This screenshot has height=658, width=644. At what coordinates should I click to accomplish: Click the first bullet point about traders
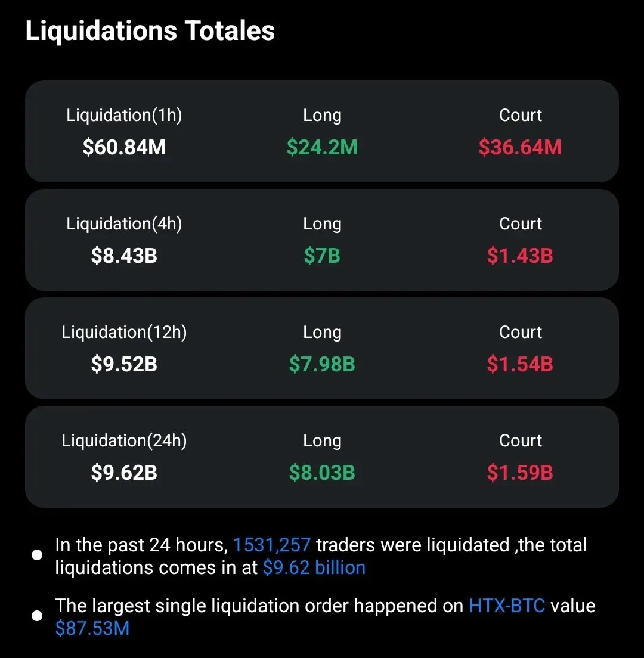point(37,555)
